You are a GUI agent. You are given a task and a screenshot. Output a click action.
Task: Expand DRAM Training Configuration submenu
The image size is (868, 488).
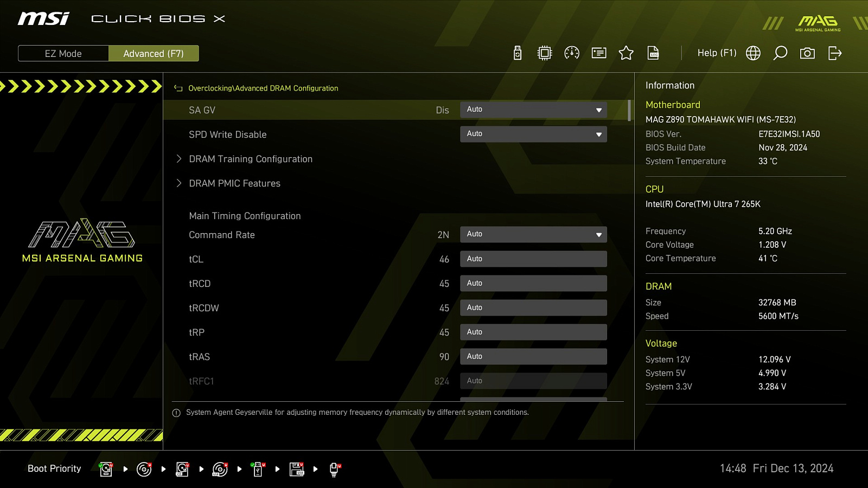(251, 159)
